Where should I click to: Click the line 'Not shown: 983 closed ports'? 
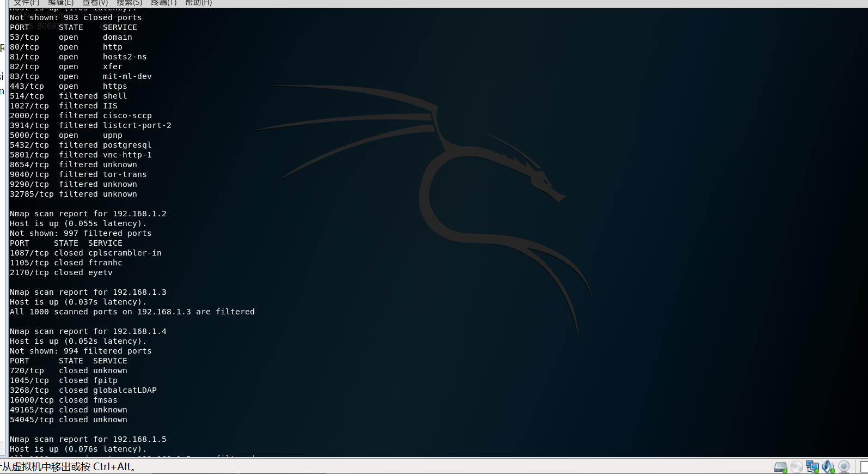coord(76,17)
